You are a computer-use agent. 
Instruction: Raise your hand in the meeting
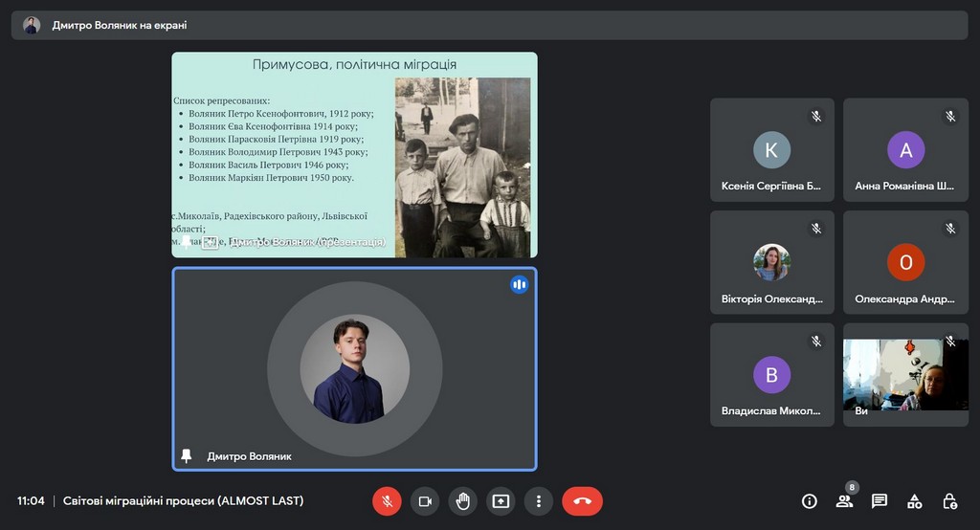463,501
